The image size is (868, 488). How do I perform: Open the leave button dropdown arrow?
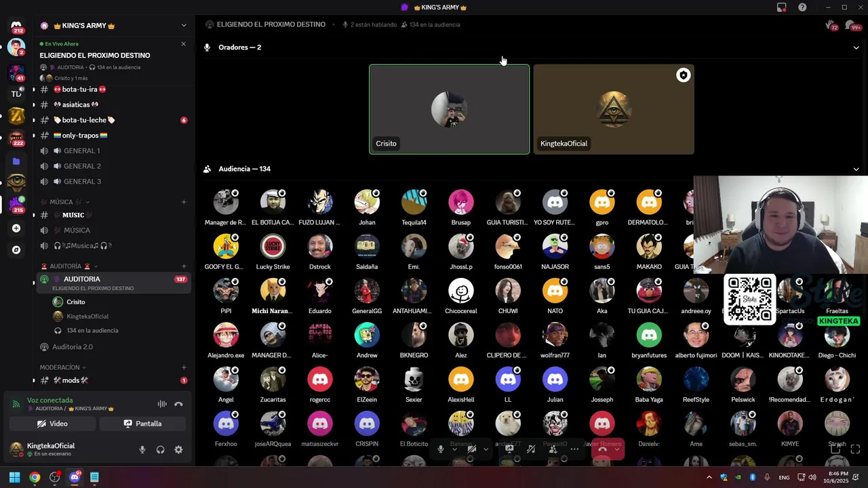coord(617,449)
